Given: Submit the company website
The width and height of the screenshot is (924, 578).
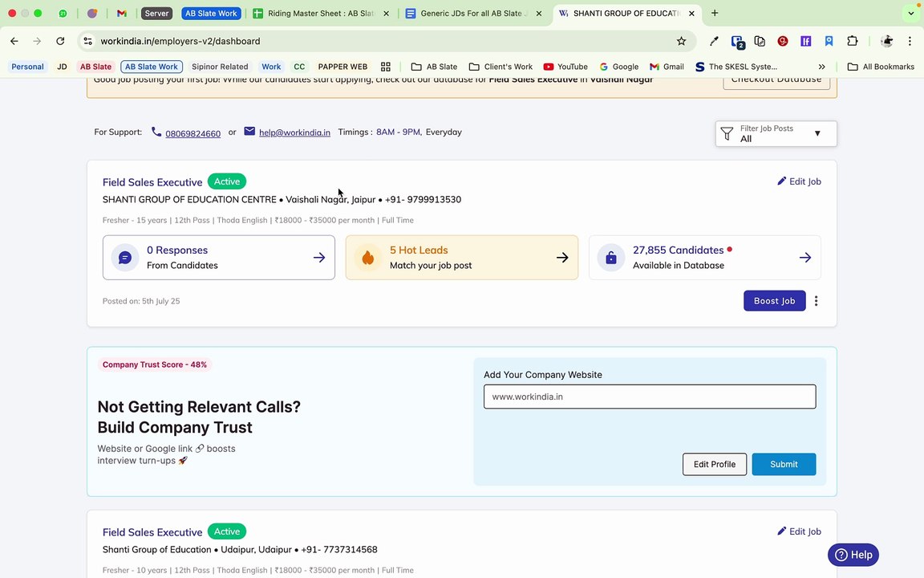Looking at the screenshot, I should (784, 464).
